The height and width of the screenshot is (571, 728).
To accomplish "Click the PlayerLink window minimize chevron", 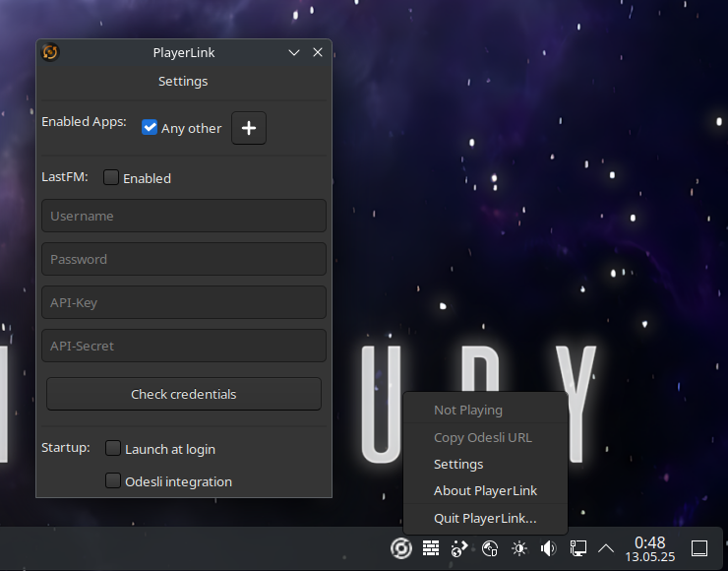I will click(294, 52).
